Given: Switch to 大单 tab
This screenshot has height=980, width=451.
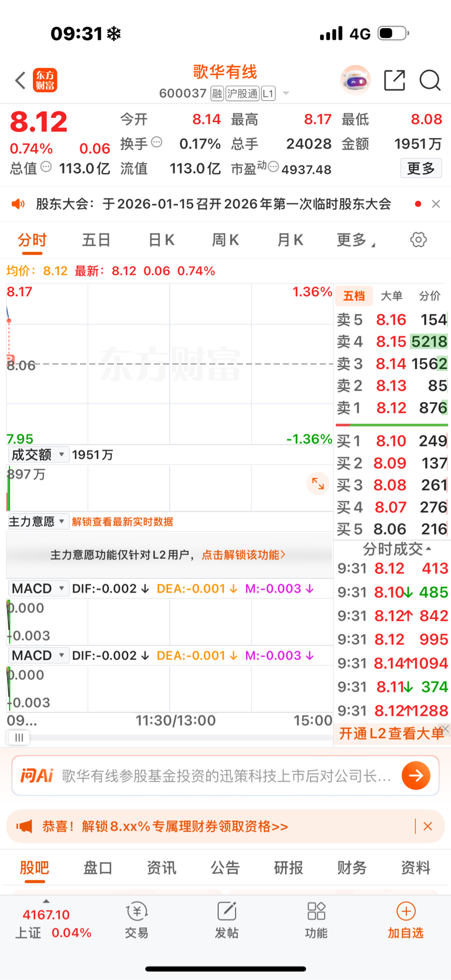Looking at the screenshot, I should point(392,296).
